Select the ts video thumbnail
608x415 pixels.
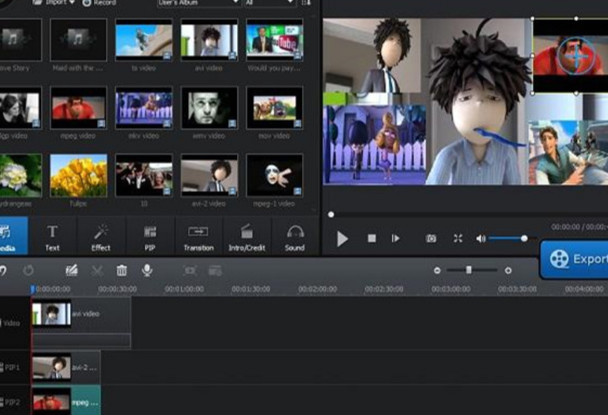pyautogui.click(x=144, y=41)
